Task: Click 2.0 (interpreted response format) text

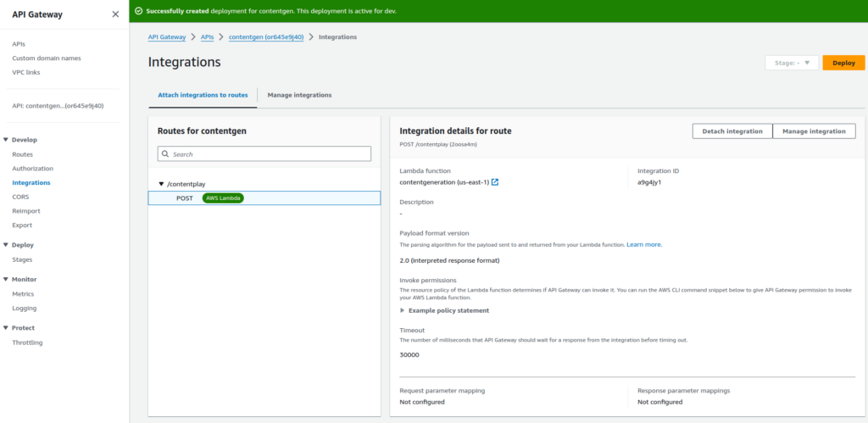Action: pos(449,260)
